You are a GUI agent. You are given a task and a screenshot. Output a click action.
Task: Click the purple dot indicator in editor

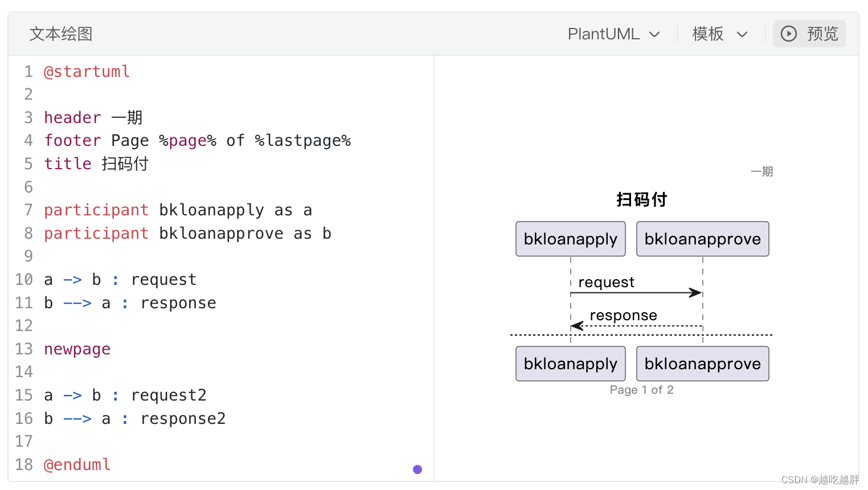pyautogui.click(x=417, y=469)
